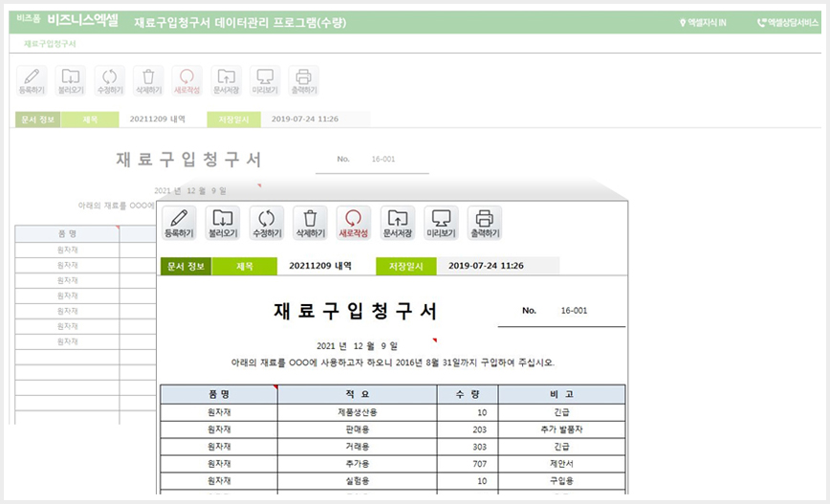Click 삭제하기 trash icon in zoomed panel

pos(310,223)
